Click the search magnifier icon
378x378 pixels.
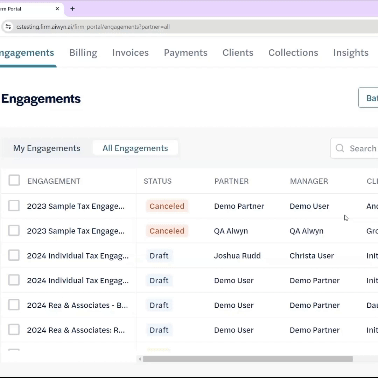click(x=340, y=148)
